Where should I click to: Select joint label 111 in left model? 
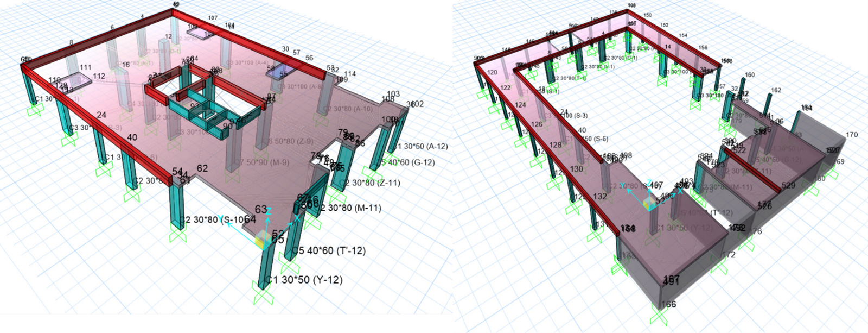click(86, 67)
